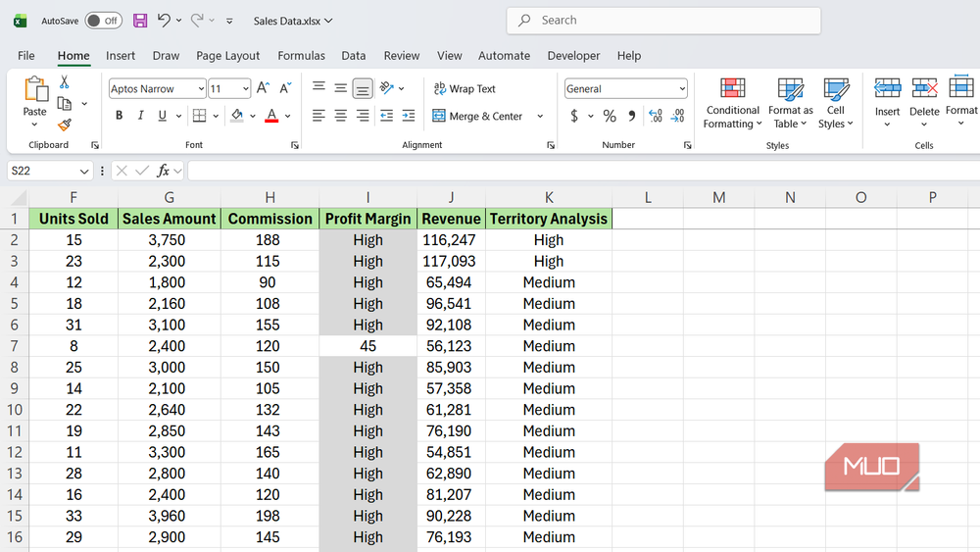Click Decrease Decimal icon
This screenshot has height=552, width=980.
[x=677, y=116]
